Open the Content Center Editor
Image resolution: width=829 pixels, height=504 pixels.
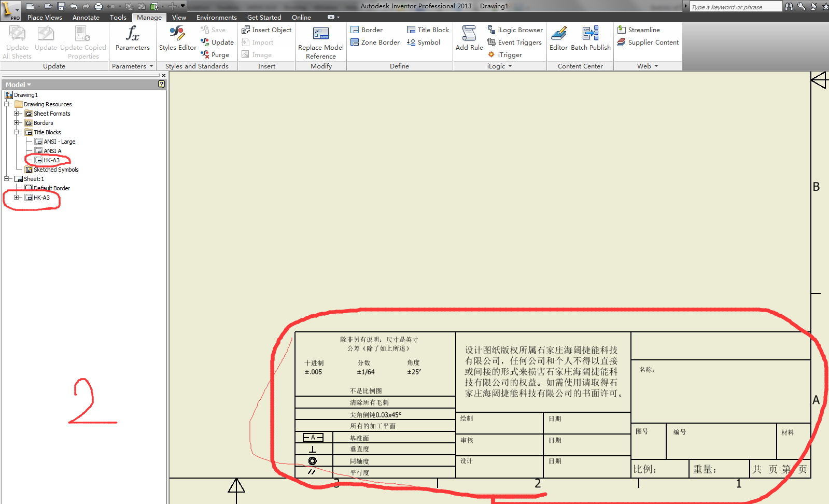[558, 38]
